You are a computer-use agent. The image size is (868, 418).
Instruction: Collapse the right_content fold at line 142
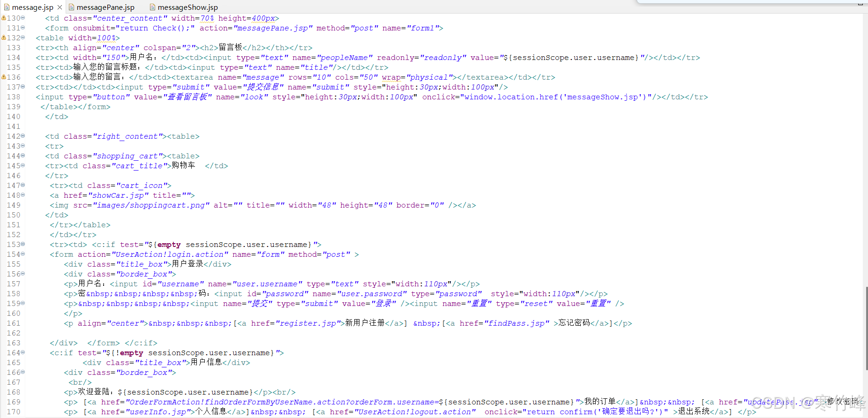[22, 136]
